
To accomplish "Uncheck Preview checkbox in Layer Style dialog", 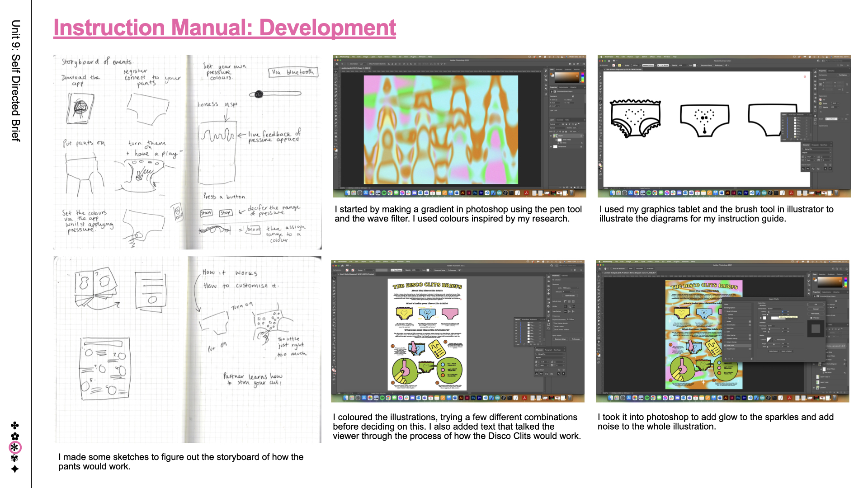I will click(x=811, y=318).
